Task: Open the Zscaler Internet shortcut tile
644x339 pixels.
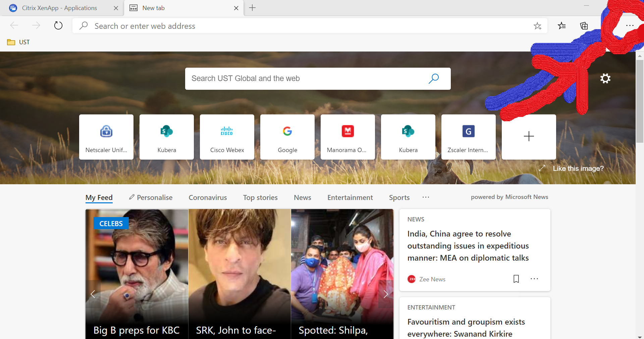Action: click(468, 137)
